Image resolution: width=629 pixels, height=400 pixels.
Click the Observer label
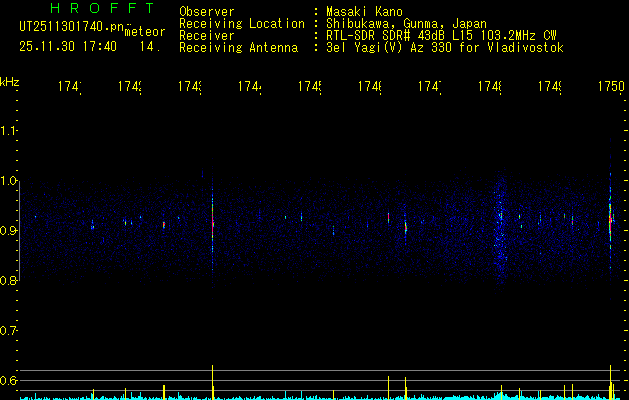[x=207, y=12]
